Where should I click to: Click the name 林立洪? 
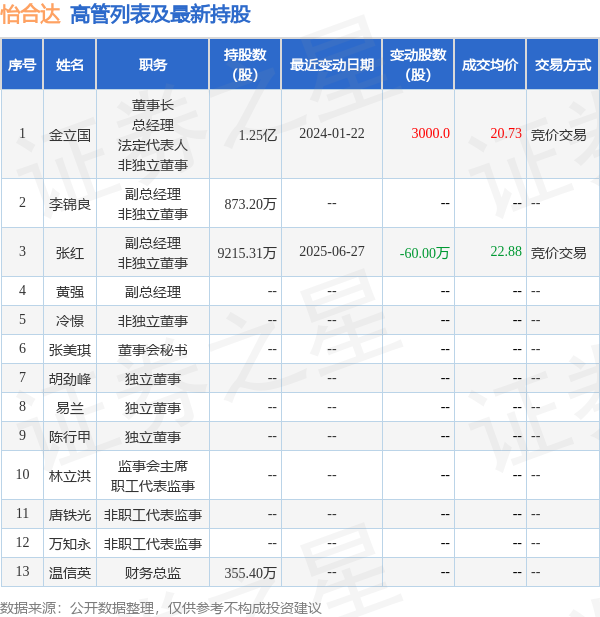click(x=70, y=476)
